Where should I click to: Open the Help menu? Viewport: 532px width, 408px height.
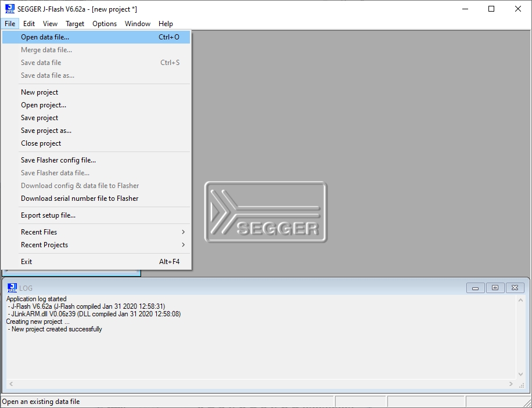[x=166, y=24]
